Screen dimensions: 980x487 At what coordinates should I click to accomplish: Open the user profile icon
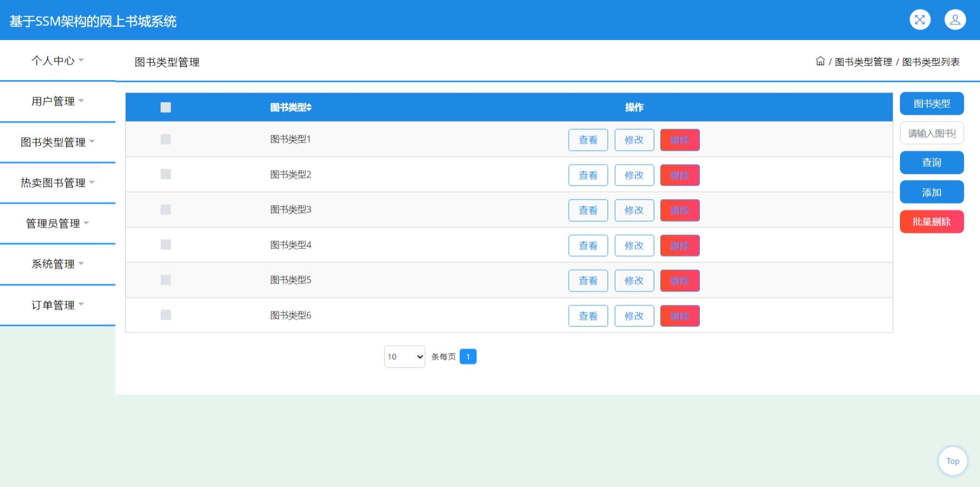(955, 20)
